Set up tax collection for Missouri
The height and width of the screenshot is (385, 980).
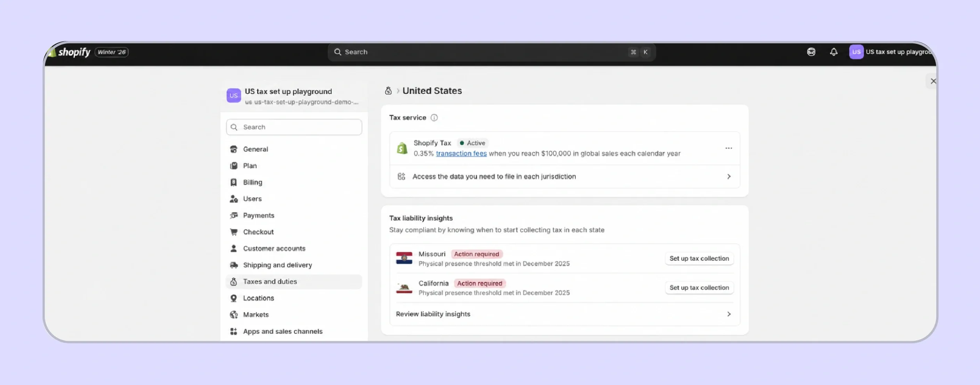point(699,258)
